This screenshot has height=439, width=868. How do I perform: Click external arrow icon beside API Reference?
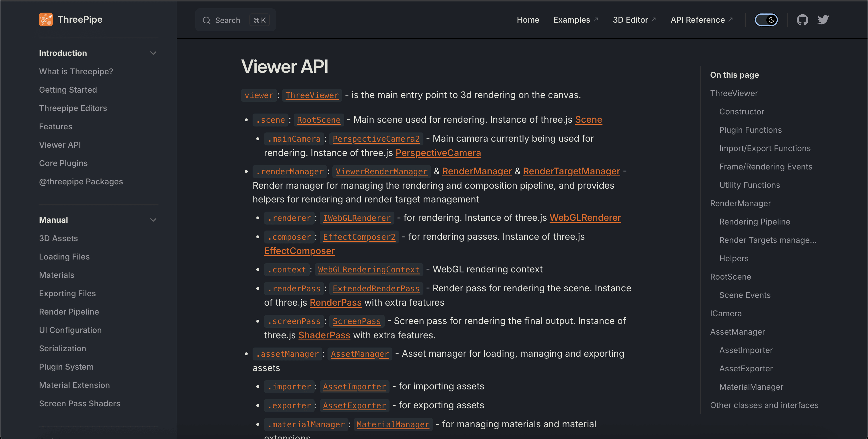(x=730, y=19)
